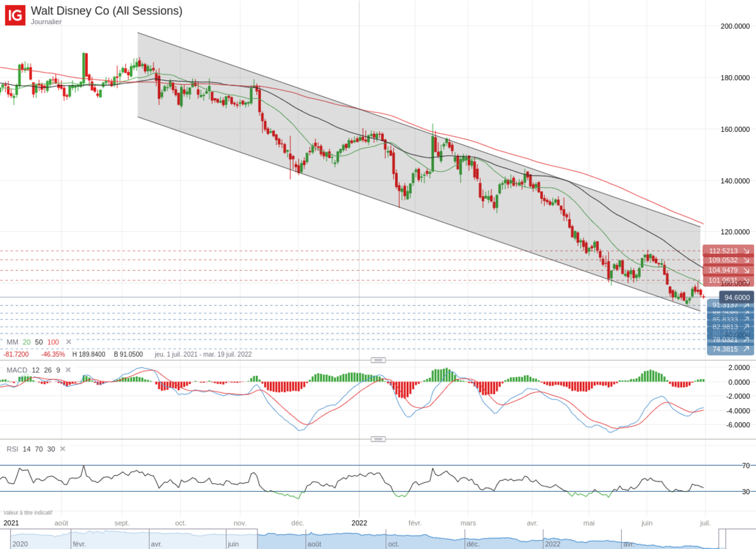Image resolution: width=756 pixels, height=549 pixels.
Task: Select the 109.0532 resistance level tag
Action: pos(728,260)
